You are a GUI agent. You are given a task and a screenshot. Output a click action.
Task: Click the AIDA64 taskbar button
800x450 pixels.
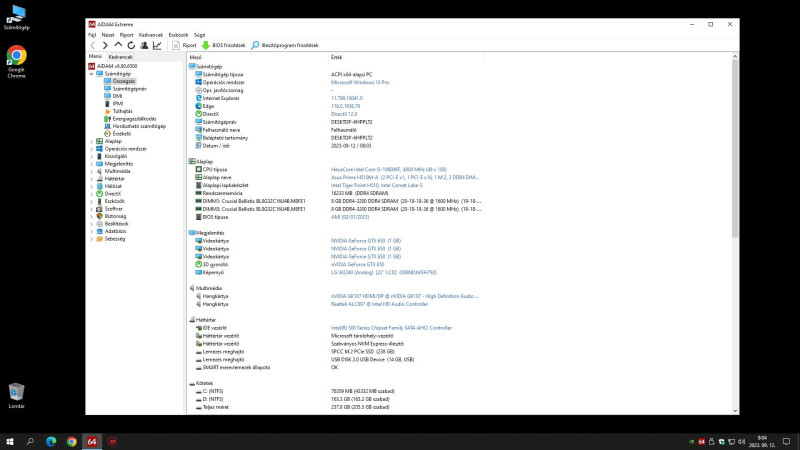pyautogui.click(x=92, y=441)
